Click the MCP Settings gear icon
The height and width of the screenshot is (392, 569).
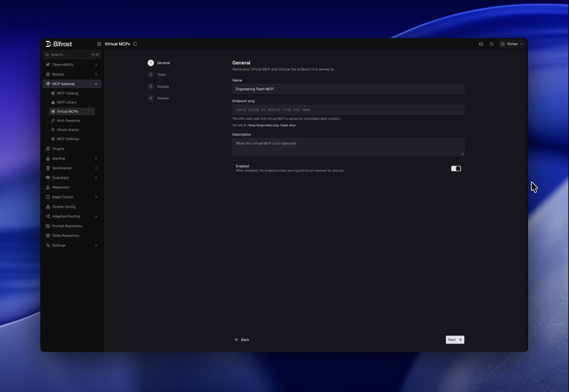[53, 139]
